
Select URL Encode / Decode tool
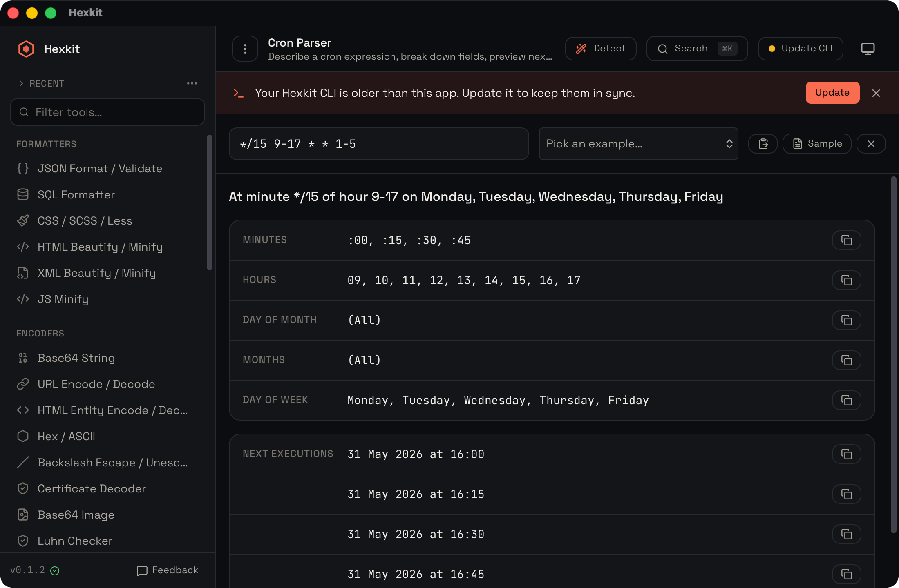click(x=107, y=384)
